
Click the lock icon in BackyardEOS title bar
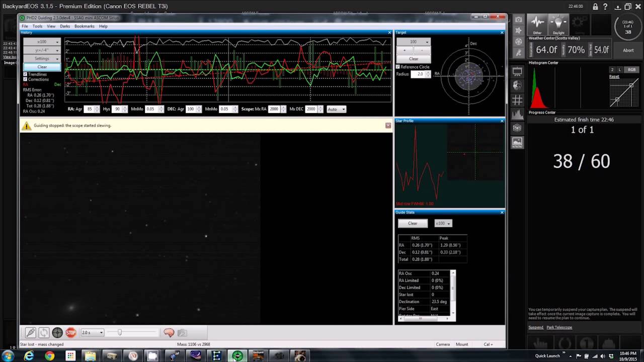click(x=595, y=7)
